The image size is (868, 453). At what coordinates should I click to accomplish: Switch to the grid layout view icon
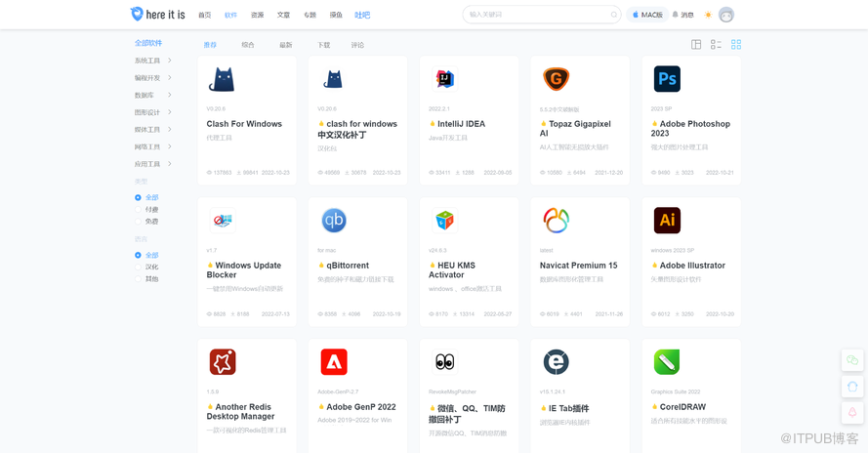click(736, 44)
